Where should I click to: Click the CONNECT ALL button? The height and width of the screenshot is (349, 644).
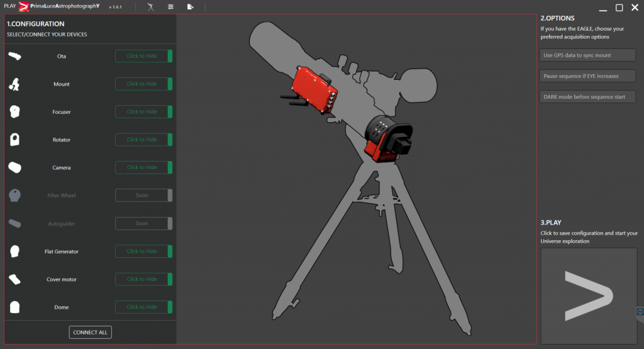(x=91, y=332)
